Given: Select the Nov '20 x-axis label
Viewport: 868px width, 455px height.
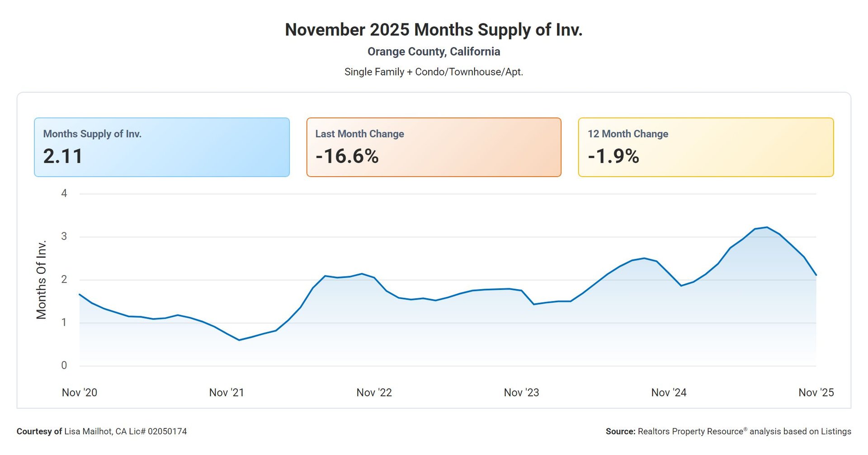Looking at the screenshot, I should coord(80,393).
